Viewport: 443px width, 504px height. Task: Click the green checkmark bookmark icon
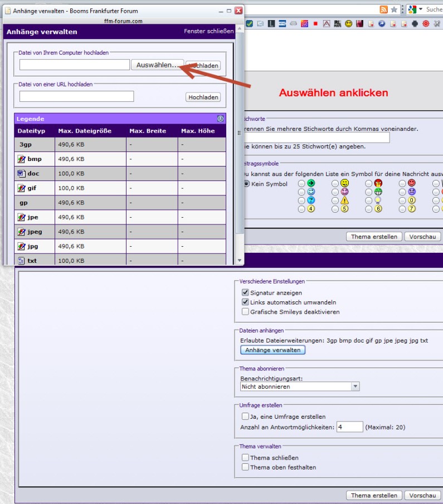249,24
